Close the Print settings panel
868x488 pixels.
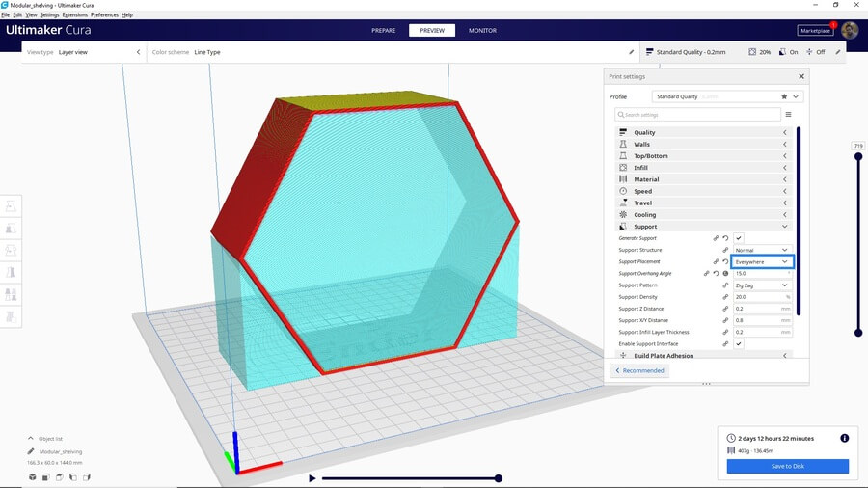click(x=801, y=76)
